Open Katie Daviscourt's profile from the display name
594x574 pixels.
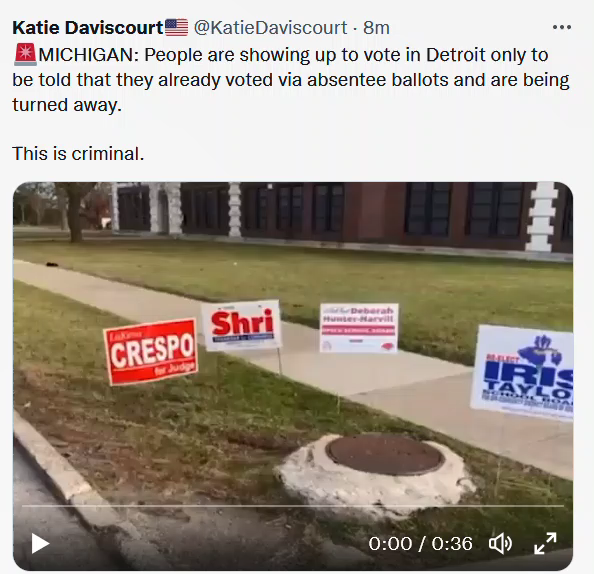click(x=88, y=28)
